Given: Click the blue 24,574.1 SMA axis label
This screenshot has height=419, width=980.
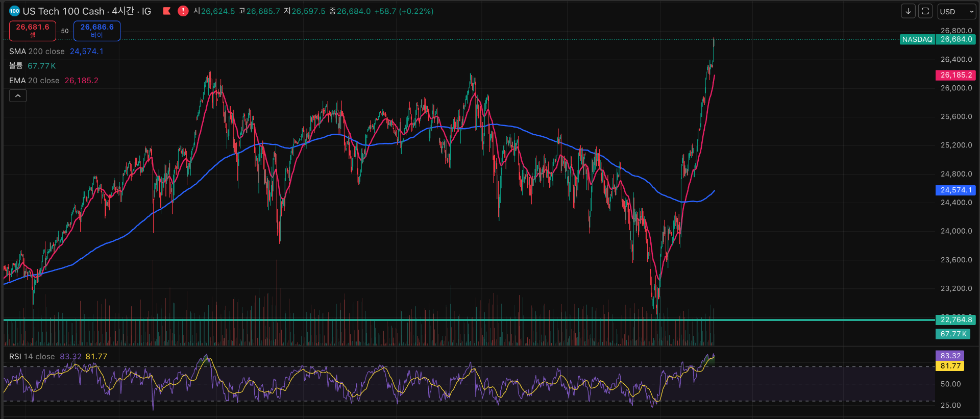Looking at the screenshot, I should [956, 190].
